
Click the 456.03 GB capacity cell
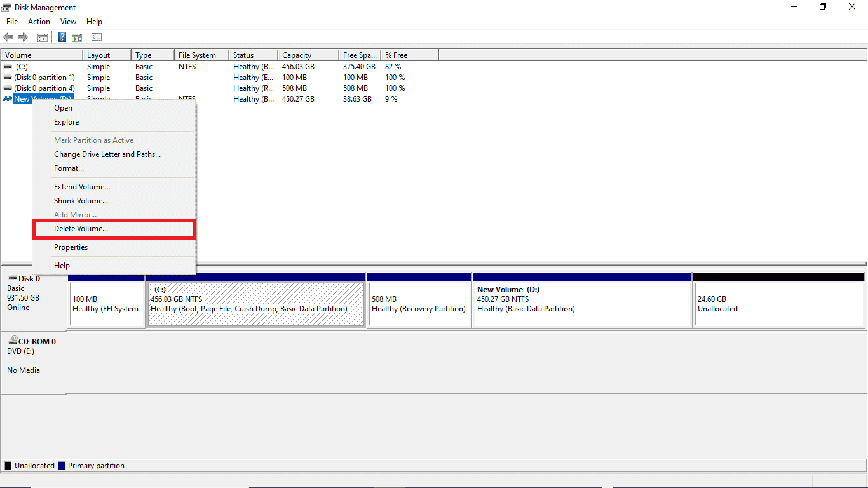pyautogui.click(x=298, y=66)
